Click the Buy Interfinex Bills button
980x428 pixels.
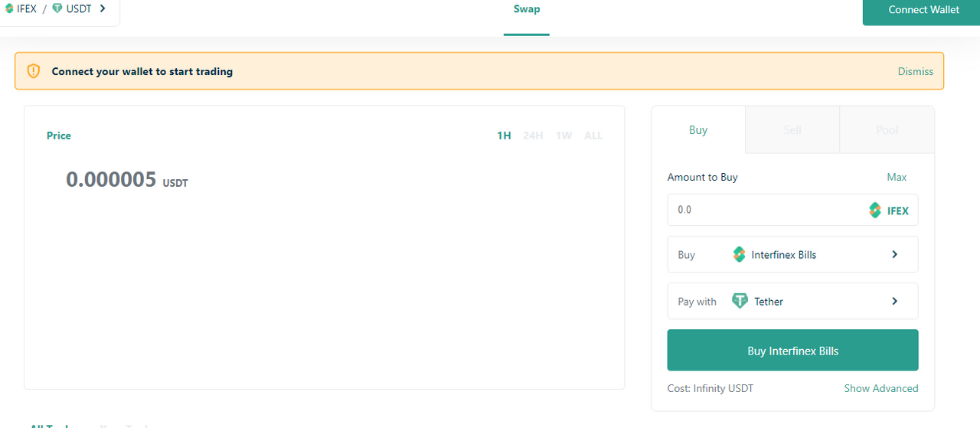point(792,351)
